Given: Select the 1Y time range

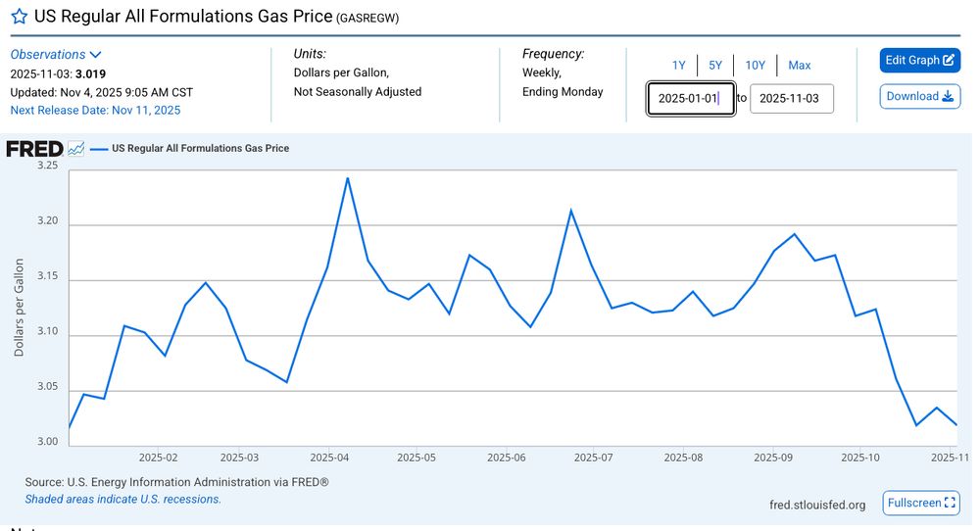Looking at the screenshot, I should click(678, 66).
